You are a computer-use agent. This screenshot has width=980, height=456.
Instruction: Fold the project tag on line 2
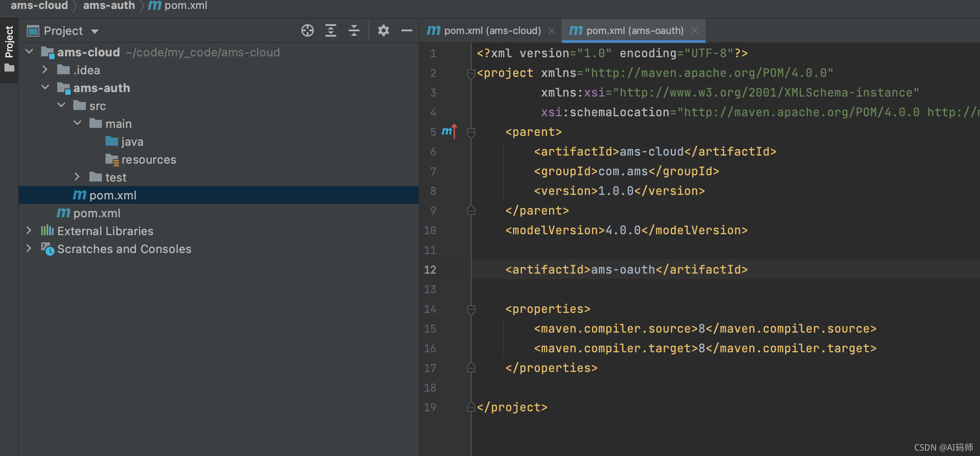pyautogui.click(x=471, y=73)
